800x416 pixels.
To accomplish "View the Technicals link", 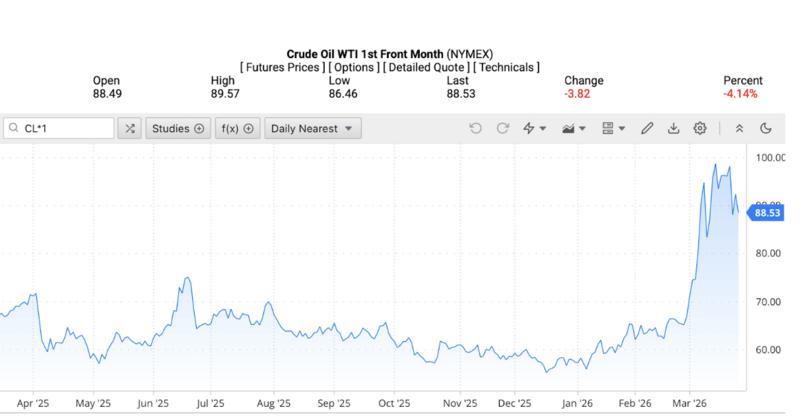I will 506,67.
